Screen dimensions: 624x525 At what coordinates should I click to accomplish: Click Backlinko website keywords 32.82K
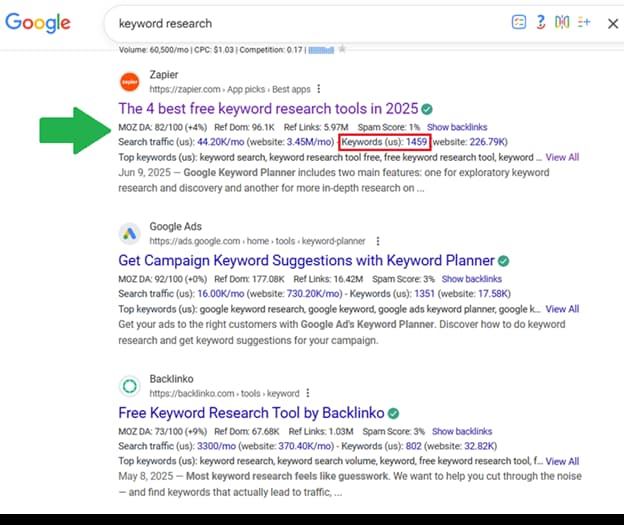[x=479, y=446]
